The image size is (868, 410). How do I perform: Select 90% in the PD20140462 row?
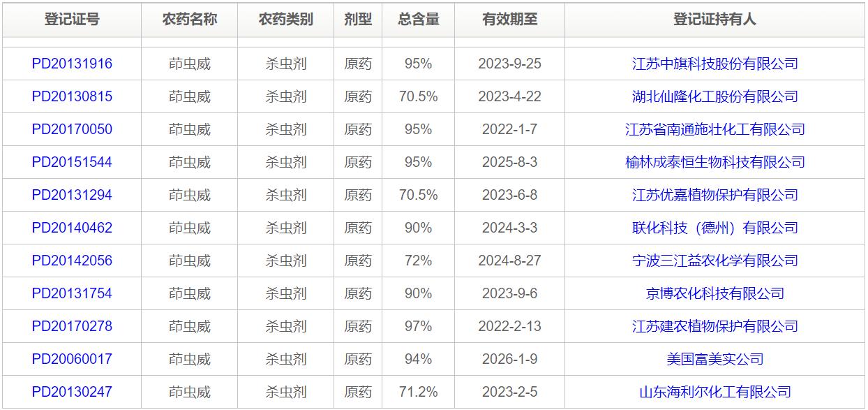click(419, 228)
